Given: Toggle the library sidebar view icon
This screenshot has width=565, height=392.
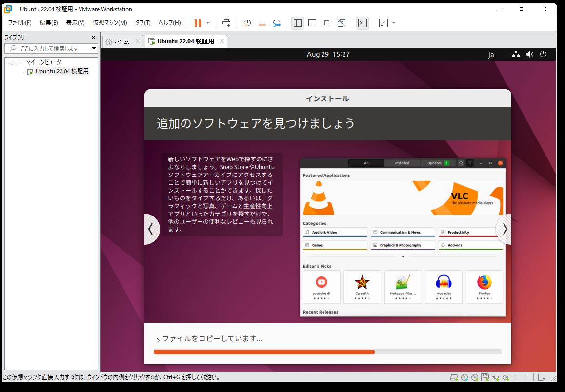Looking at the screenshot, I should [297, 23].
